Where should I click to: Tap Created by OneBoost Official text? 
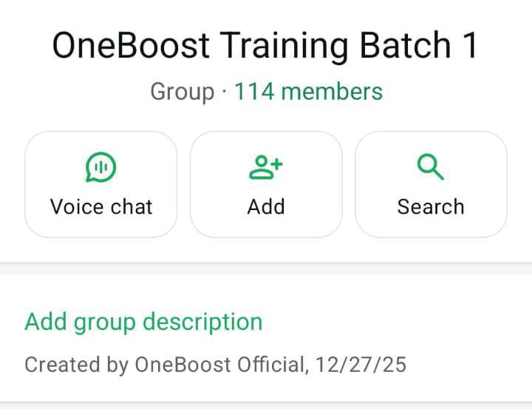(x=166, y=365)
